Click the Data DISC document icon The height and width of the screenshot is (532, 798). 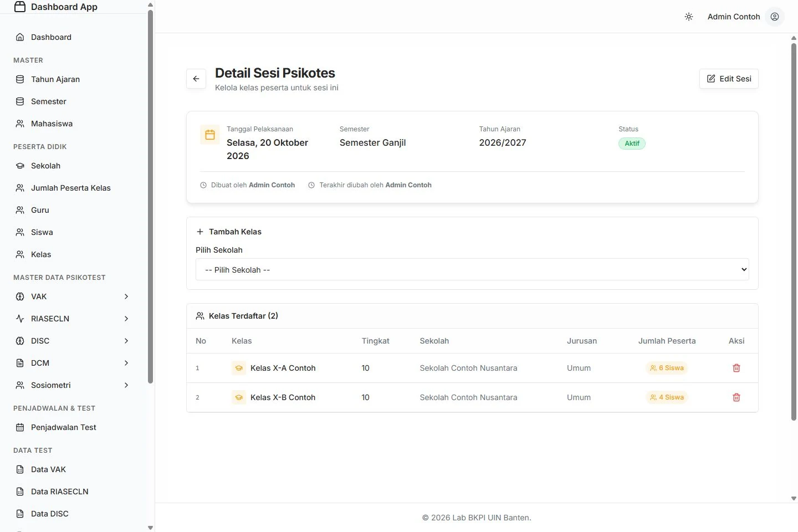click(20, 514)
